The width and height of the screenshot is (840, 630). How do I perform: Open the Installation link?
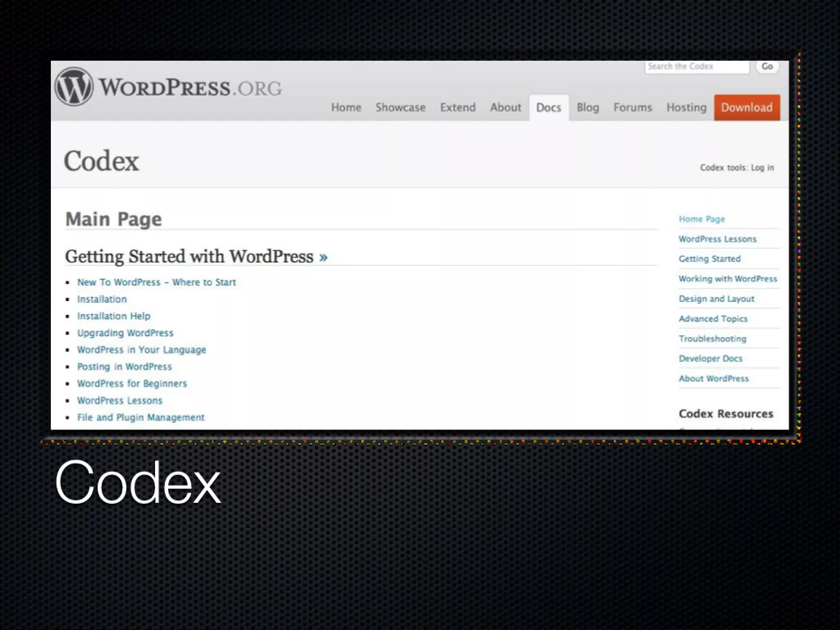(x=102, y=299)
